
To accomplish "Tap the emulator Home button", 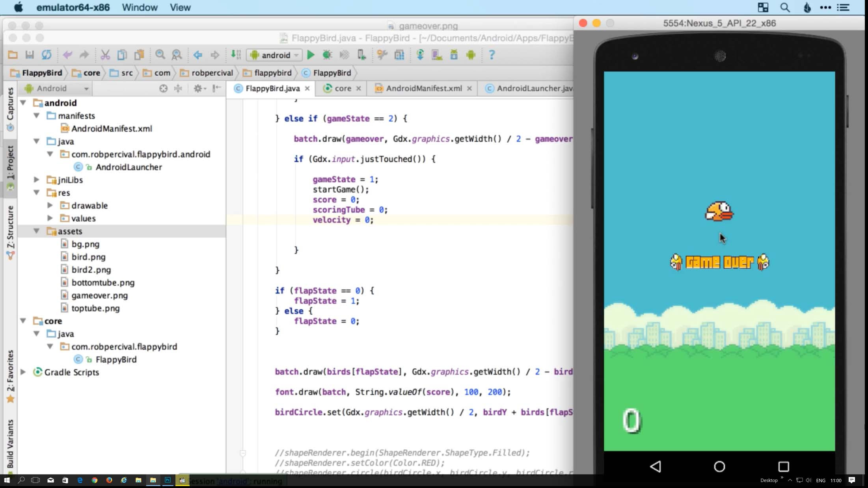I will pyautogui.click(x=719, y=466).
